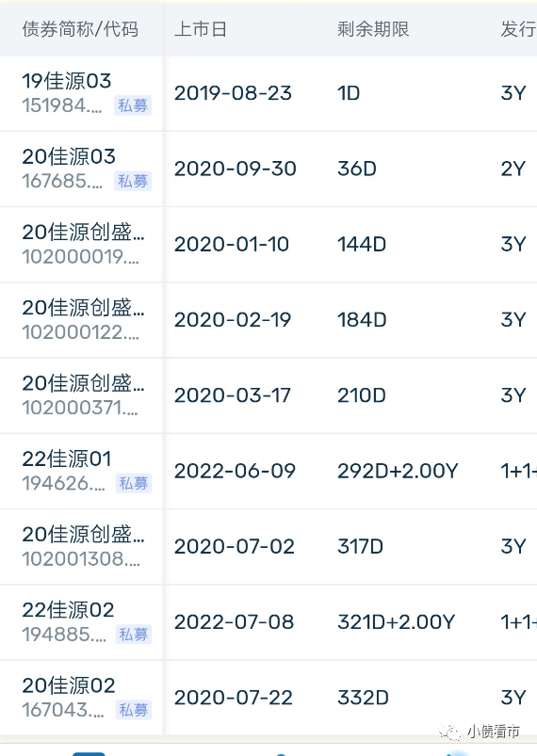The image size is (537, 756).
Task: Click the 债券简称/代码 column header
Action: pyautogui.click(x=80, y=29)
